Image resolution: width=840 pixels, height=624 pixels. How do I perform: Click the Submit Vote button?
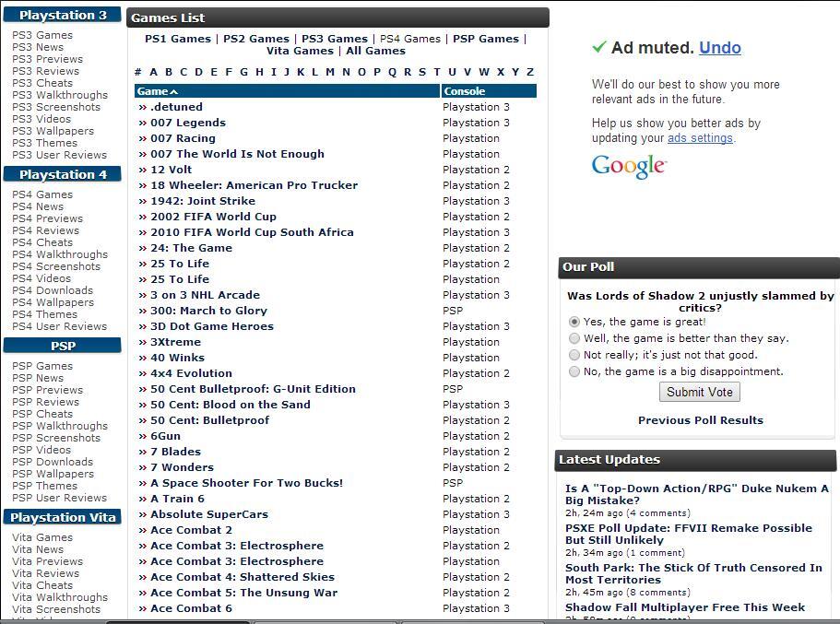pyautogui.click(x=700, y=392)
